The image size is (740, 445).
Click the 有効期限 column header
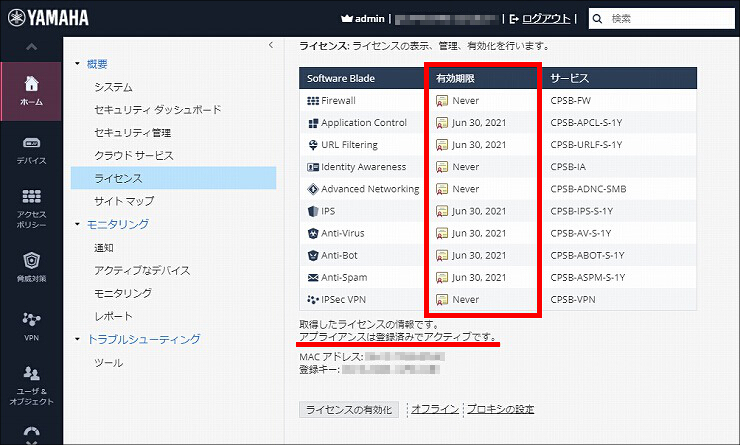coord(455,78)
